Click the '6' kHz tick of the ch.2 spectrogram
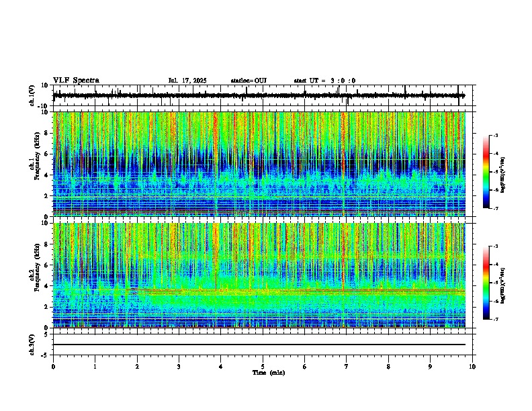The width and height of the screenshot is (532, 411). tap(47, 265)
